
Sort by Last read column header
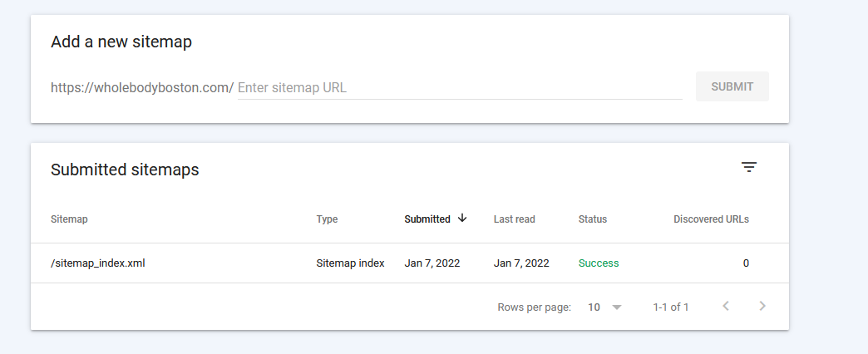(x=515, y=219)
